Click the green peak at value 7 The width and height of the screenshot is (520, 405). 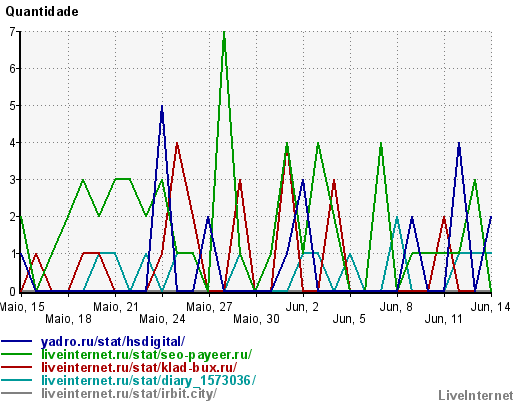224,33
